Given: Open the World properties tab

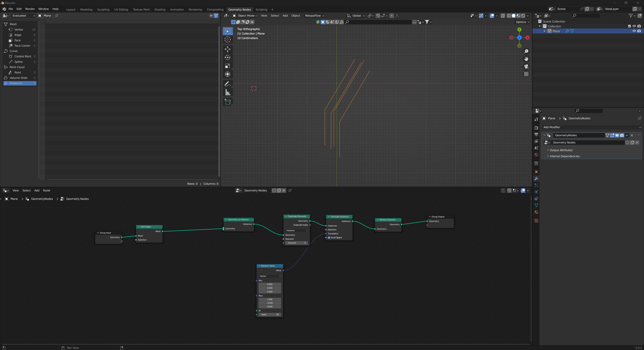Looking at the screenshot, I should tap(536, 155).
